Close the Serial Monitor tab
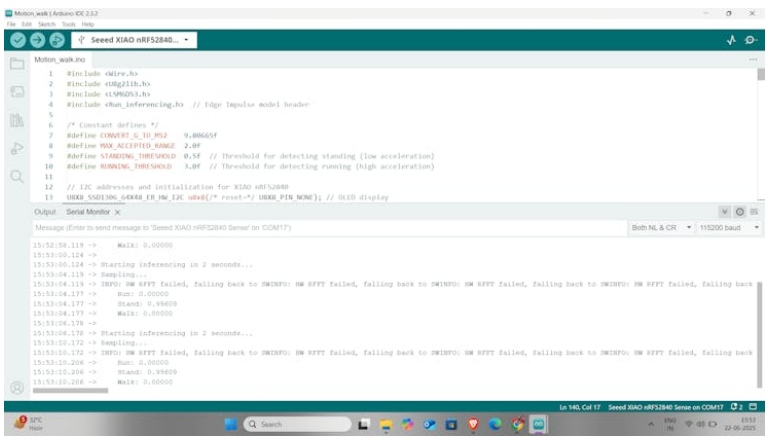 tap(117, 212)
